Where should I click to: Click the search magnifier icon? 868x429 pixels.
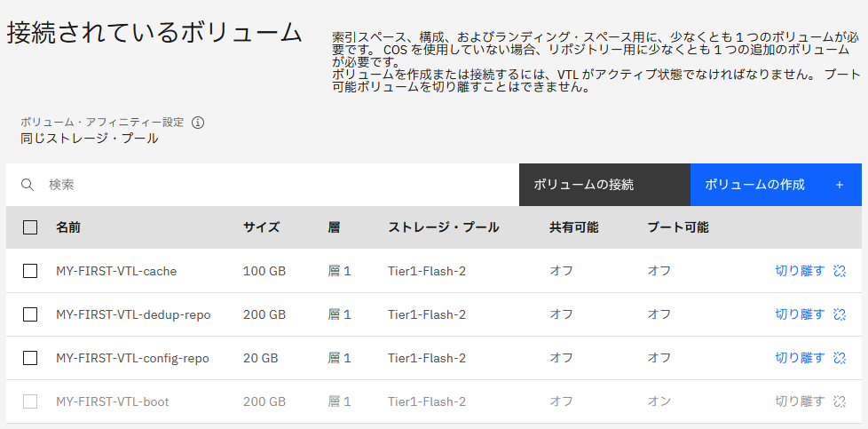[28, 185]
